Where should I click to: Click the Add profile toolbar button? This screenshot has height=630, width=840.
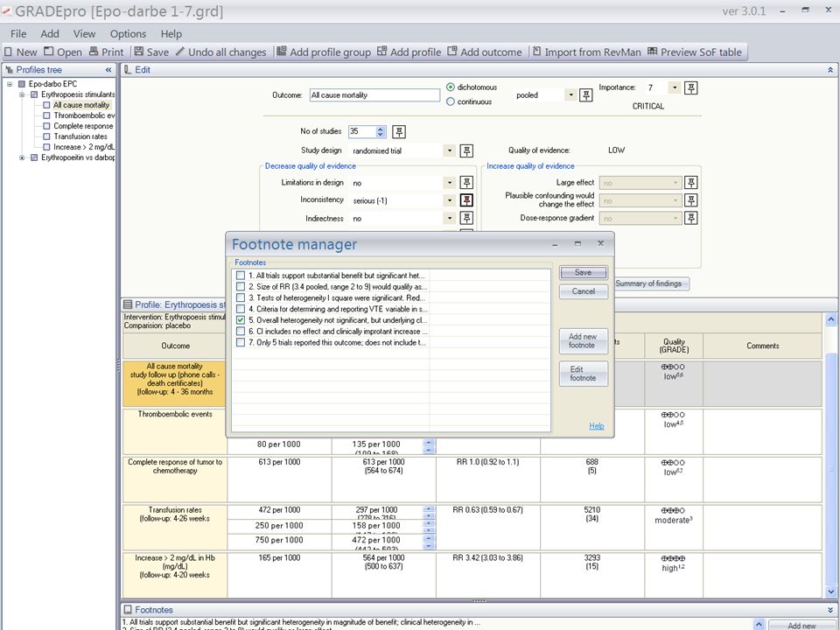pyautogui.click(x=409, y=52)
